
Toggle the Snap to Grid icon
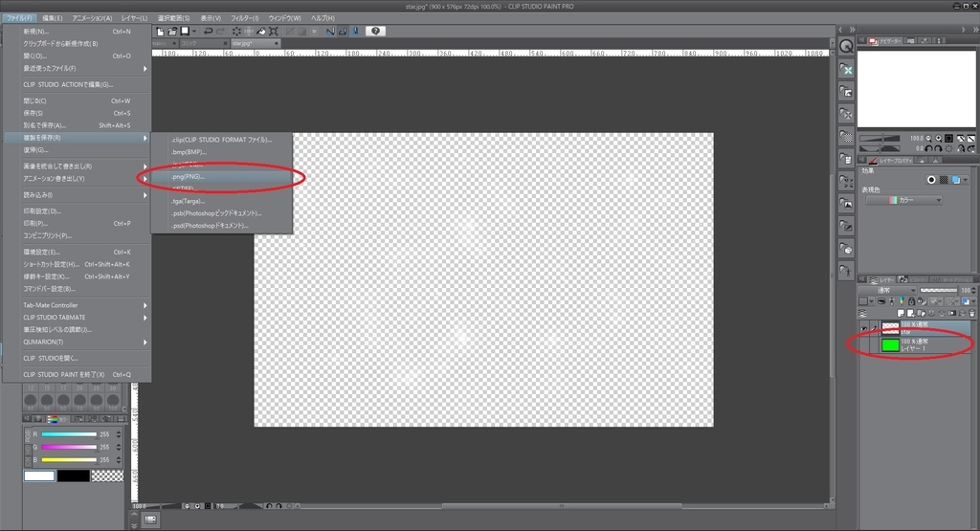[x=355, y=32]
